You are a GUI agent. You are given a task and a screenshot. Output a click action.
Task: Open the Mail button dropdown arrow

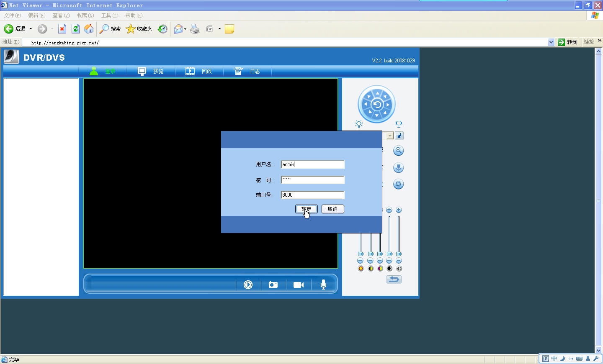click(185, 29)
